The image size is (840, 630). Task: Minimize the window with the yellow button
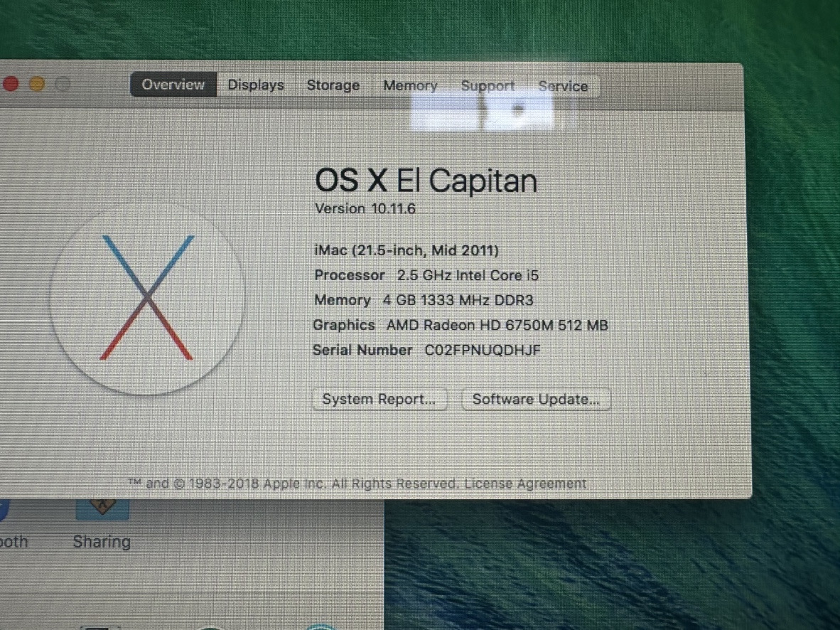click(37, 82)
